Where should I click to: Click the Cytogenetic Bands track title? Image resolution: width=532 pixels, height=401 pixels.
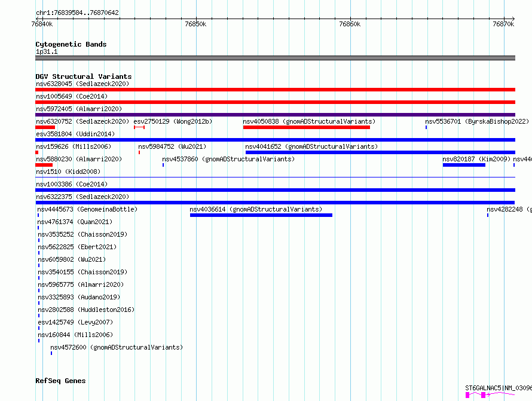(71, 44)
